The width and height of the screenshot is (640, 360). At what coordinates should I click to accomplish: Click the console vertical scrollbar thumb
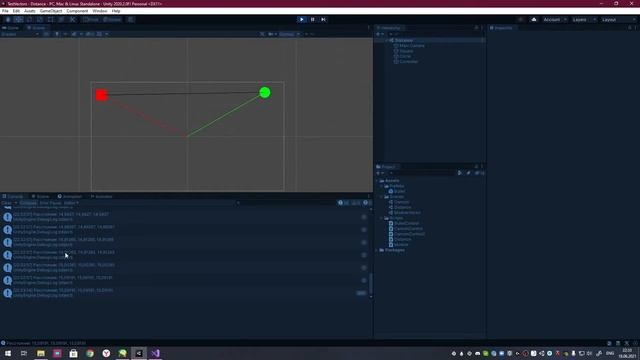pyautogui.click(x=371, y=283)
